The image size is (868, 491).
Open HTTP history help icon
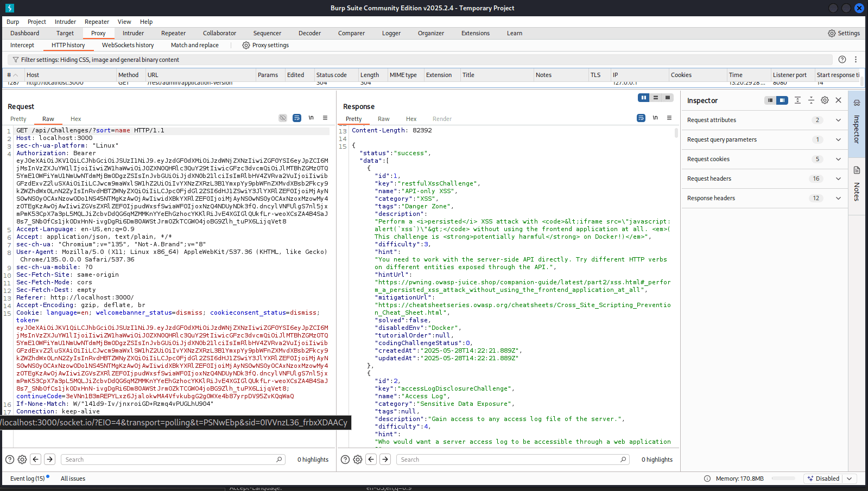click(842, 60)
